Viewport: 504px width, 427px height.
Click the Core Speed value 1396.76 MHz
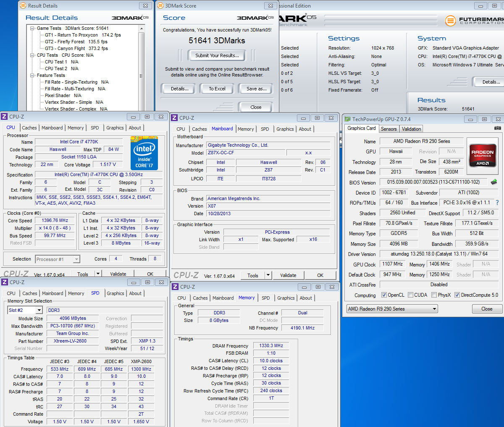55,220
